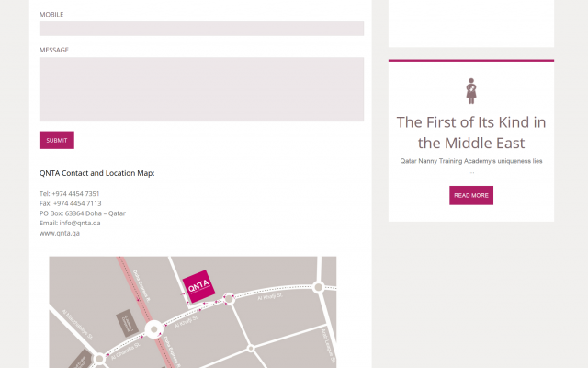Viewport: 588px width, 368px height.
Task: Click the brown building marker on the map
Action: (x=127, y=323)
